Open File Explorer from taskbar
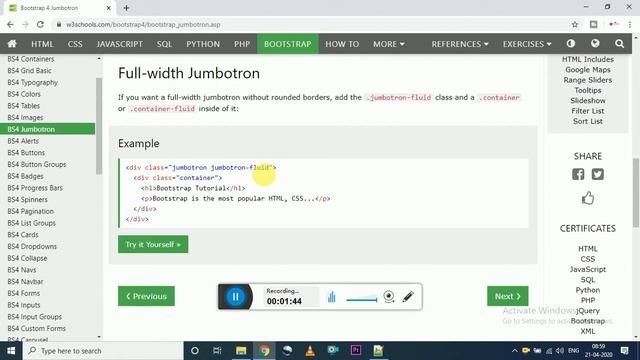 (x=241, y=351)
